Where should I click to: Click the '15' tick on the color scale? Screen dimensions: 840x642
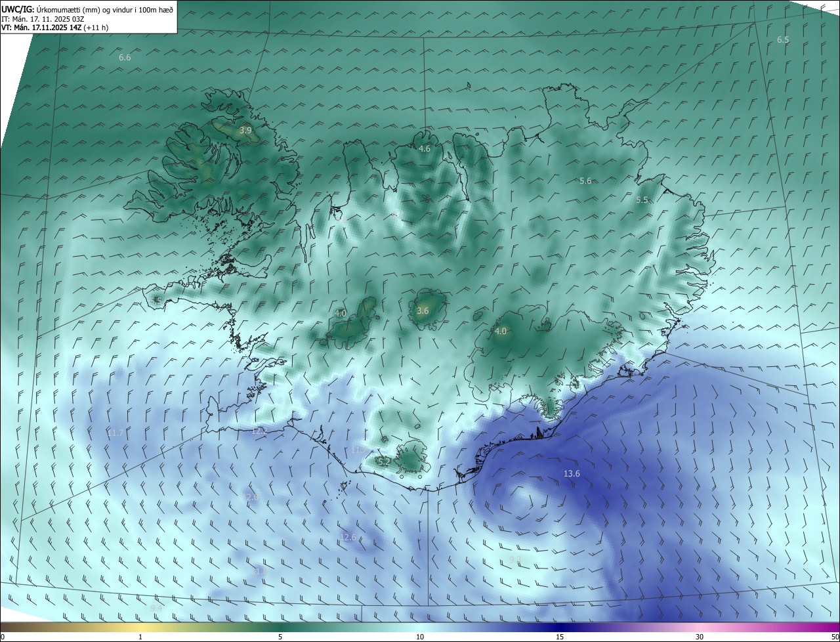560,637
